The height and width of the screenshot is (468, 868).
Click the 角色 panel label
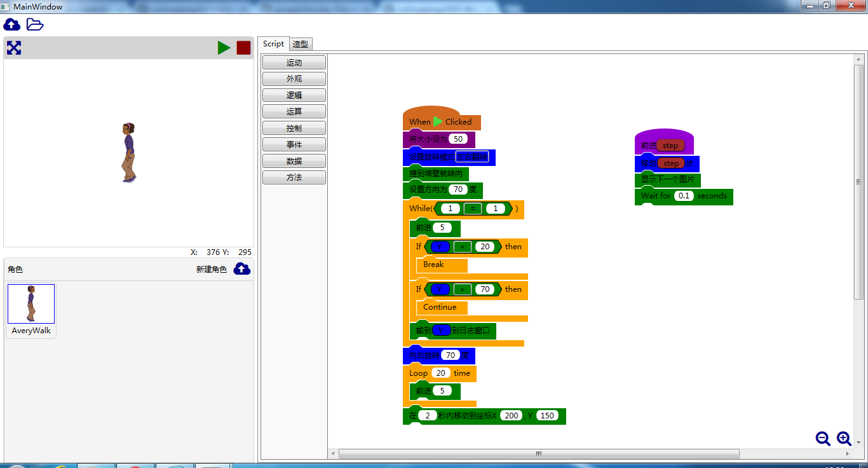click(15, 270)
